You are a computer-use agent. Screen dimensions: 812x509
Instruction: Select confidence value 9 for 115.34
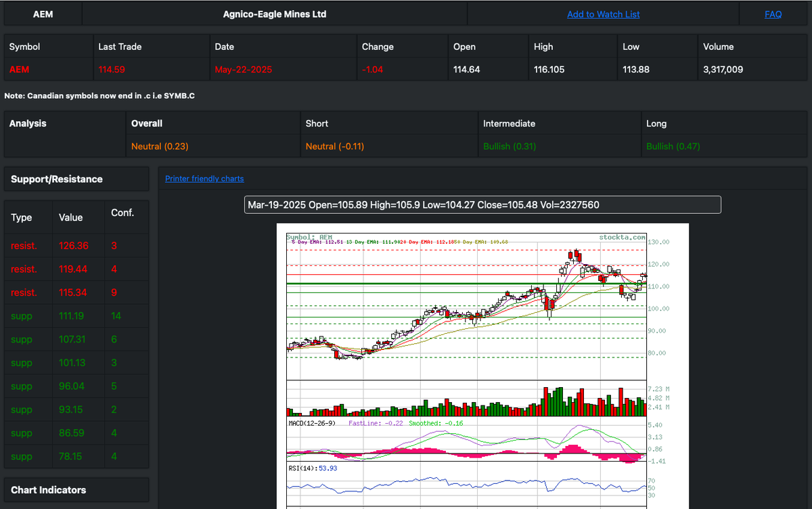(x=114, y=292)
